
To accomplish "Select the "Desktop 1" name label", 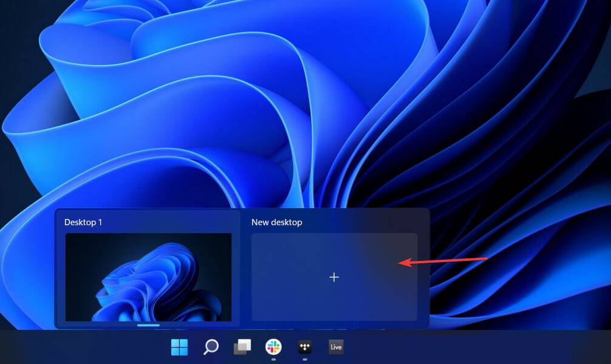I will pyautogui.click(x=83, y=223).
